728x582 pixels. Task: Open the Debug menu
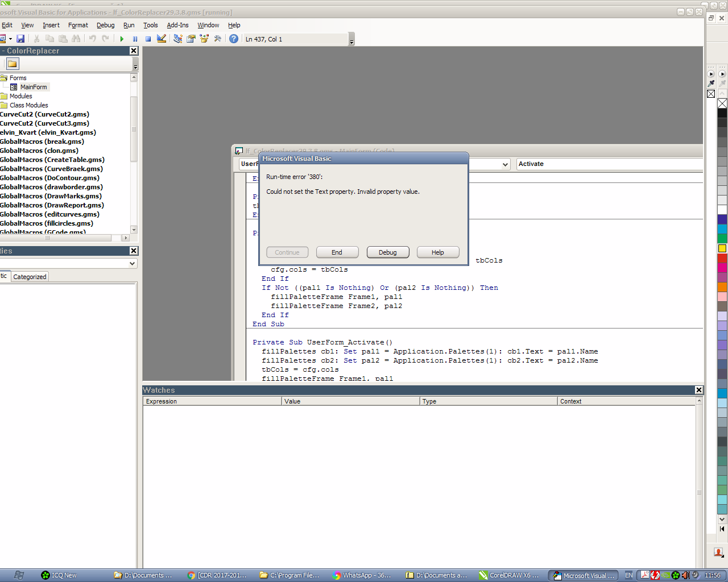point(105,25)
